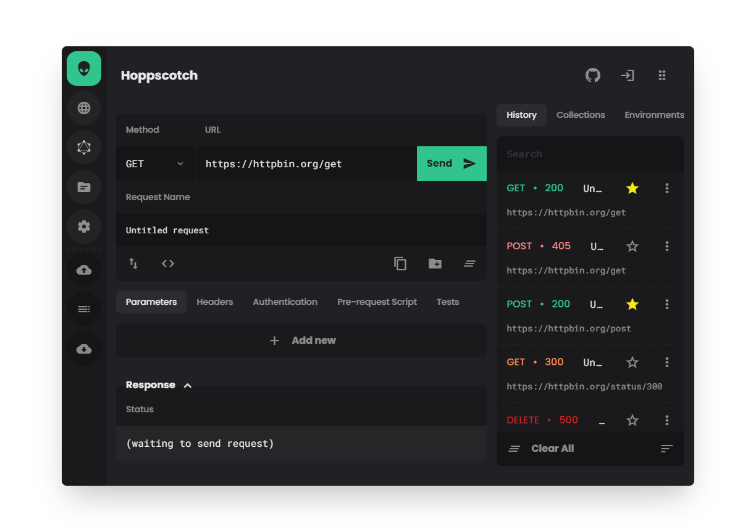Save request to collection folder icon
This screenshot has height=532, width=756.
[x=435, y=264]
